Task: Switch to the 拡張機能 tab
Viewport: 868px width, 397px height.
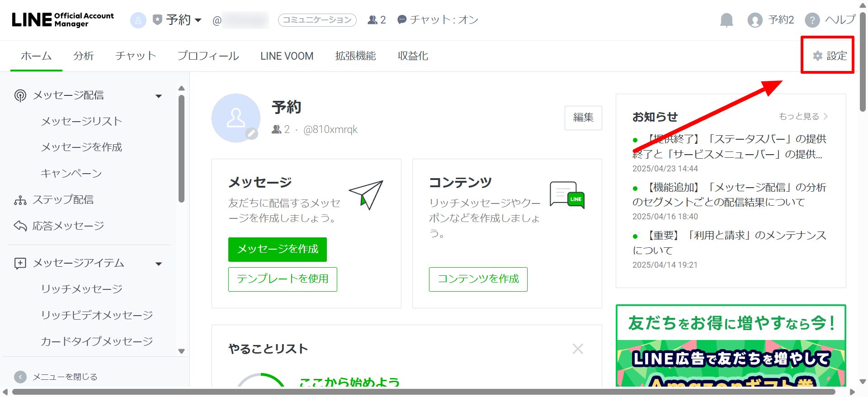Action: pyautogui.click(x=355, y=56)
